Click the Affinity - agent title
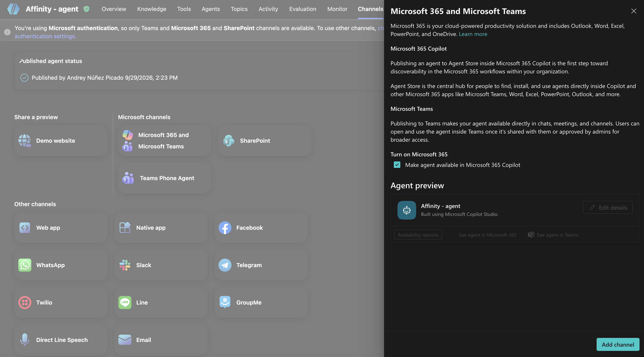 [x=52, y=9]
